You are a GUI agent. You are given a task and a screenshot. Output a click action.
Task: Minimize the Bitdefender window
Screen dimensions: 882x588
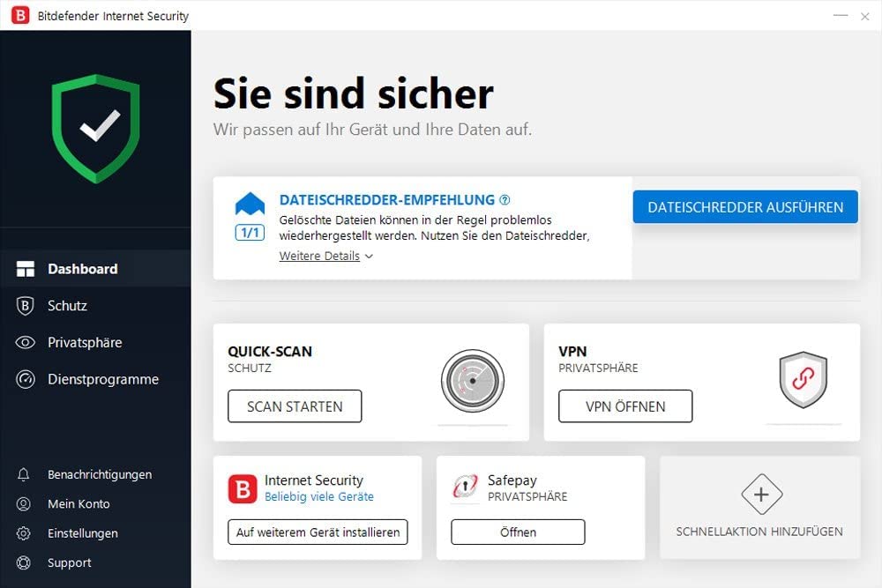coord(841,16)
